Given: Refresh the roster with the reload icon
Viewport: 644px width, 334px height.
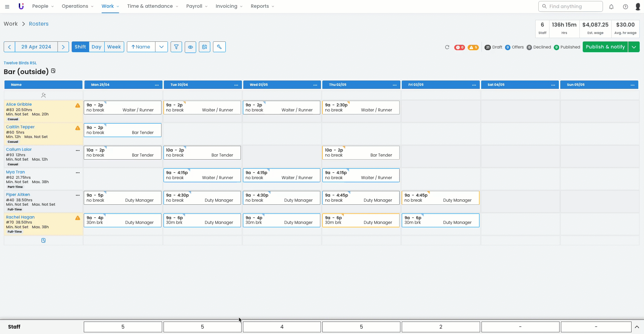Looking at the screenshot, I should pyautogui.click(x=447, y=47).
